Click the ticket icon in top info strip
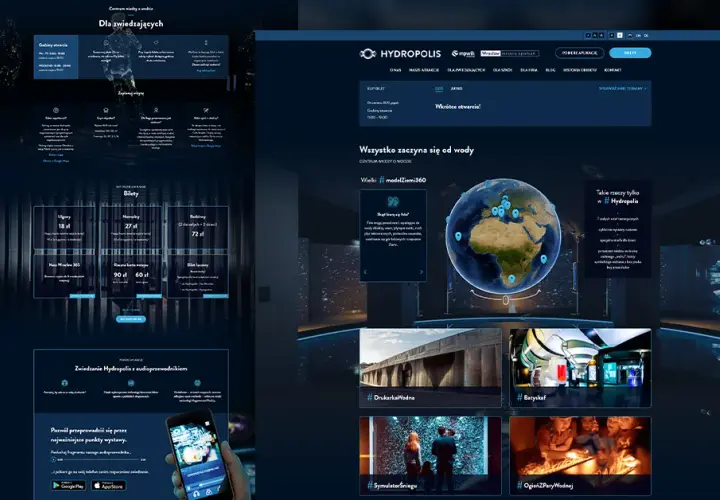Image resolution: width=720 pixels, height=500 pixels. 156,43
